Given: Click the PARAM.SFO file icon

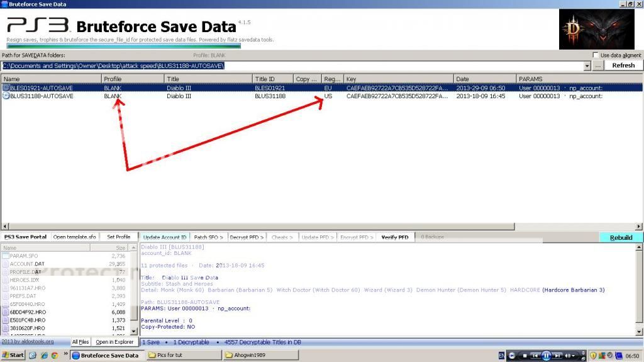Looking at the screenshot, I should point(6,256).
